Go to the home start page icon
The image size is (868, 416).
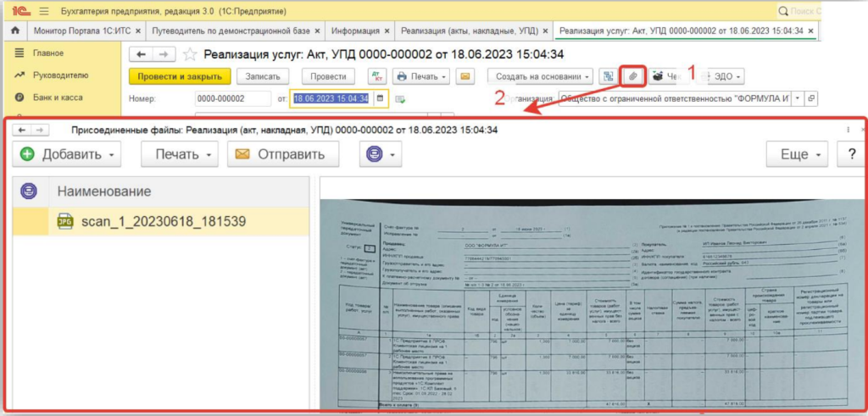click(x=15, y=31)
